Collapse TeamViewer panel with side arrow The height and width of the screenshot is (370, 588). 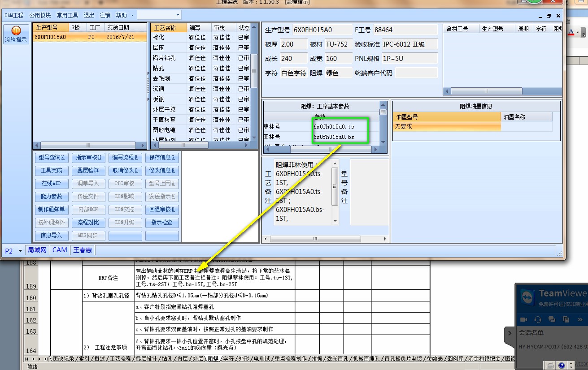tap(510, 333)
